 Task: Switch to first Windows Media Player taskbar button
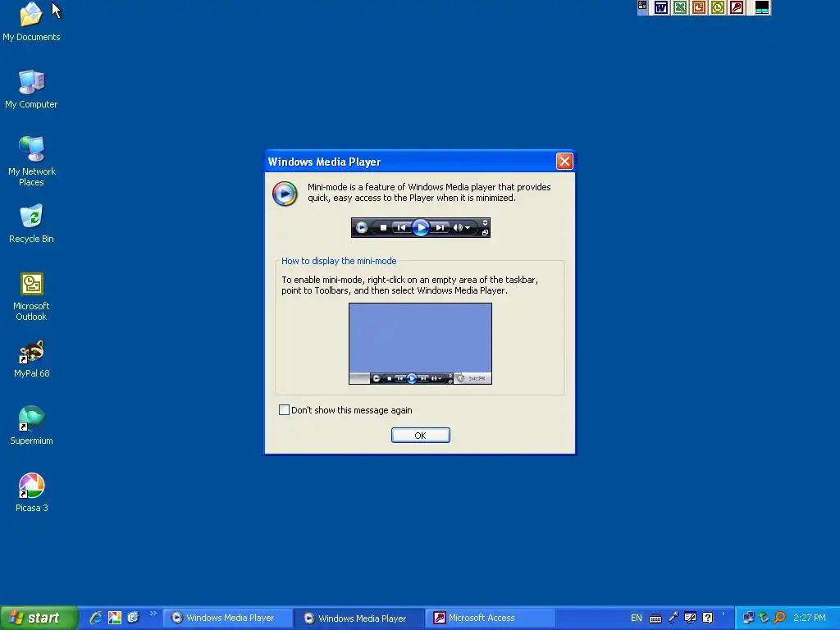(x=227, y=618)
